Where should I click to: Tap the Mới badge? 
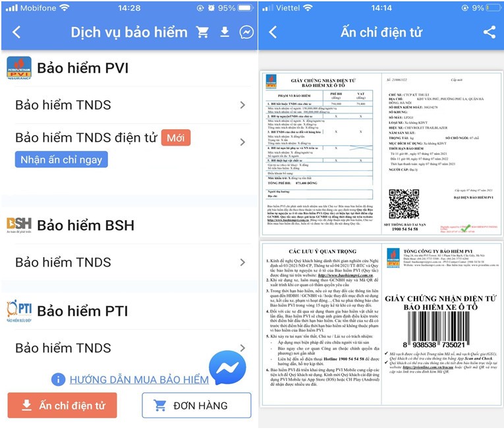[x=176, y=138]
